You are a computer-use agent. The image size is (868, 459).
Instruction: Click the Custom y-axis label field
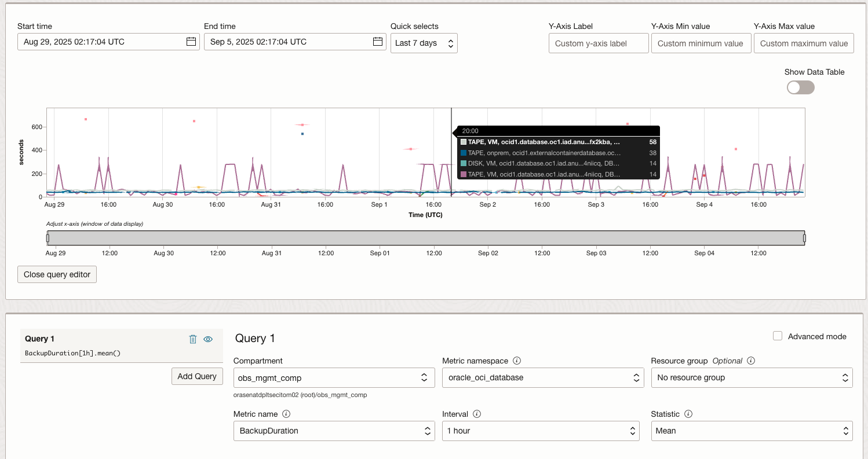[x=598, y=43]
